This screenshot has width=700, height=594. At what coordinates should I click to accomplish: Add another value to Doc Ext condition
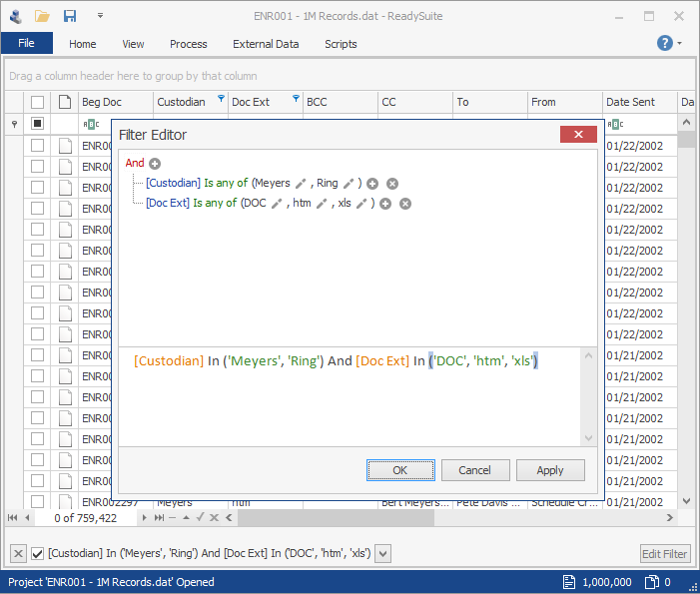(385, 204)
